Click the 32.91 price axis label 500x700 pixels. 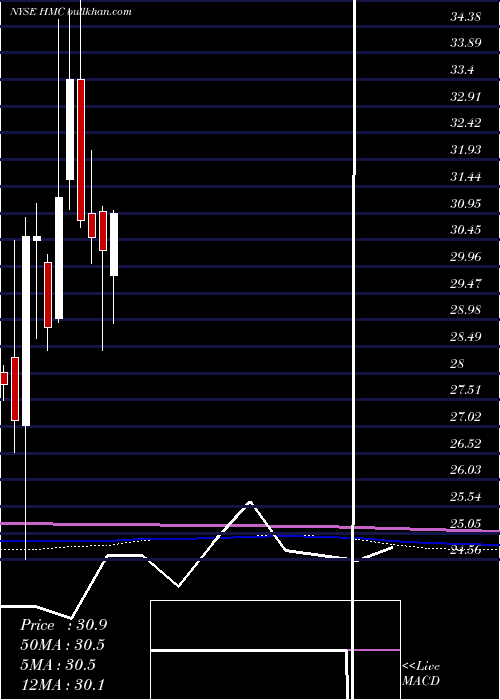pos(466,96)
